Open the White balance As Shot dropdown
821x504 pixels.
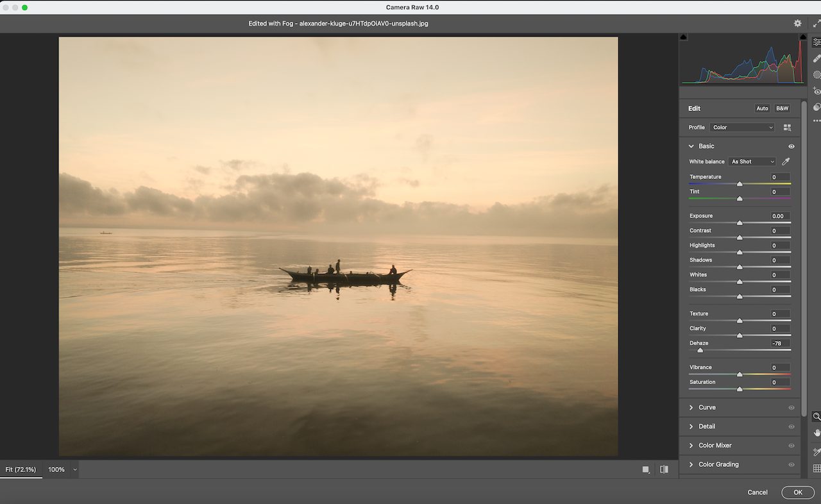752,162
